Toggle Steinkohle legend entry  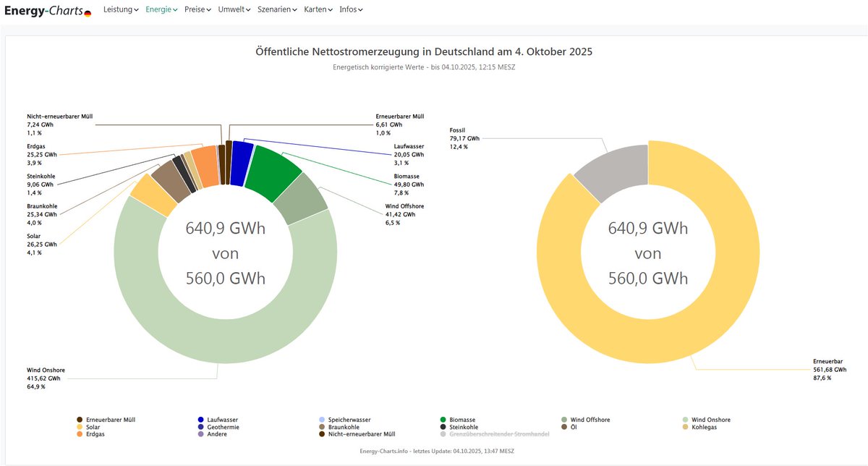pos(459,427)
